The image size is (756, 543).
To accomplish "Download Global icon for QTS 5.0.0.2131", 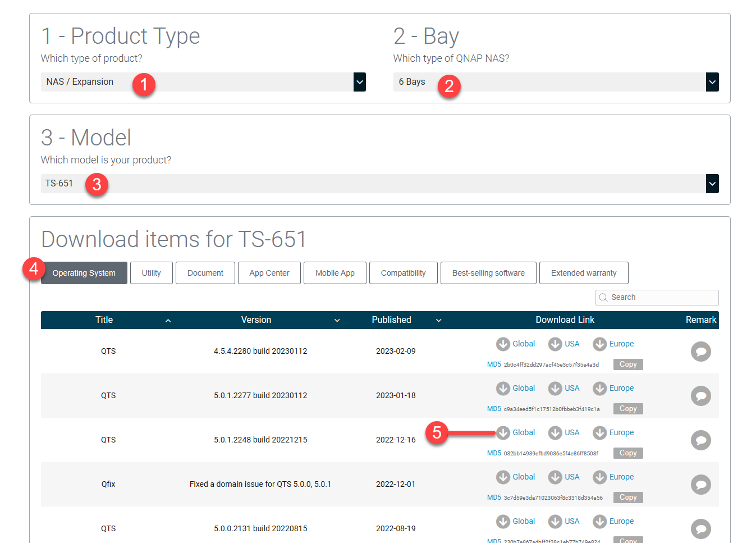I will pos(503,521).
